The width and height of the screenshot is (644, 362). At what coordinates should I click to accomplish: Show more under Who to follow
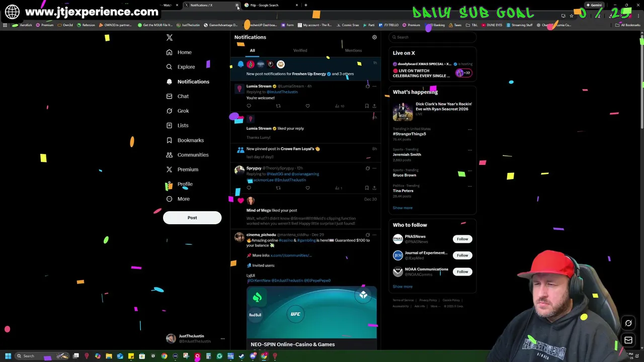coord(403,287)
